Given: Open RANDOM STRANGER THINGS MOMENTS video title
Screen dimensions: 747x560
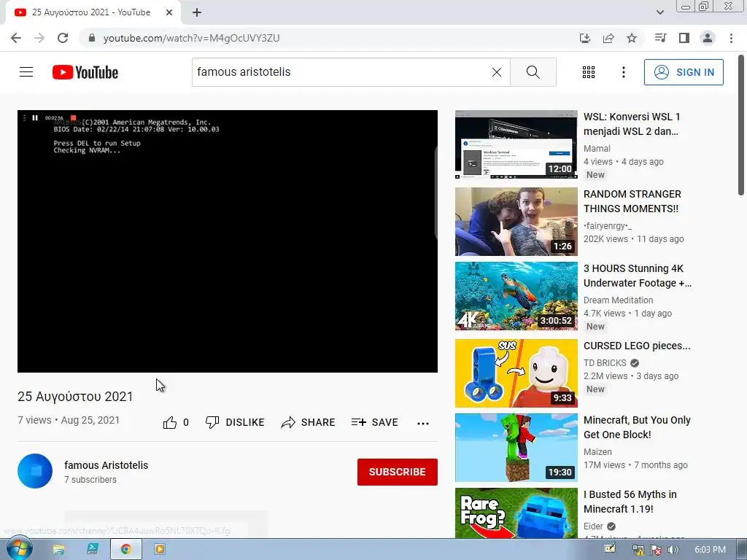Looking at the screenshot, I should click(632, 201).
